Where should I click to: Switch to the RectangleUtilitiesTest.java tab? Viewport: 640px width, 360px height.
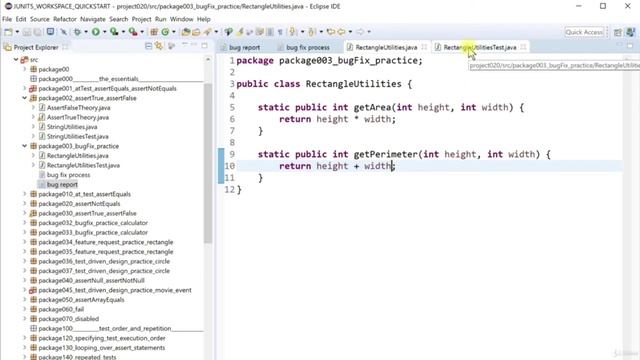pyautogui.click(x=480, y=47)
